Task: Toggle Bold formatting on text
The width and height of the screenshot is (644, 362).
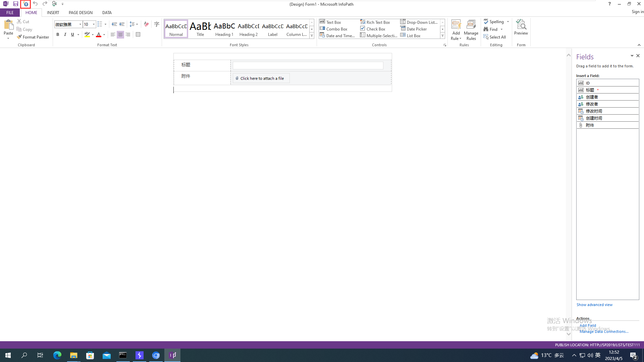Action: 58,35
